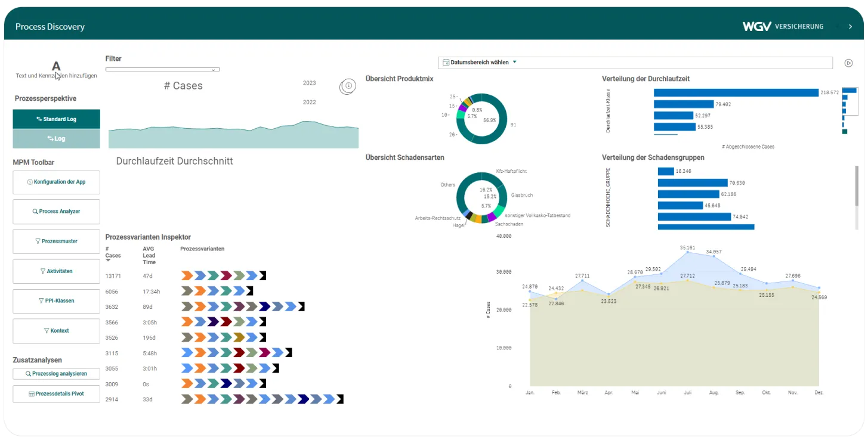Viewport: 868px width, 443px height.
Task: Click the 2914 cases value
Action: (x=112, y=399)
